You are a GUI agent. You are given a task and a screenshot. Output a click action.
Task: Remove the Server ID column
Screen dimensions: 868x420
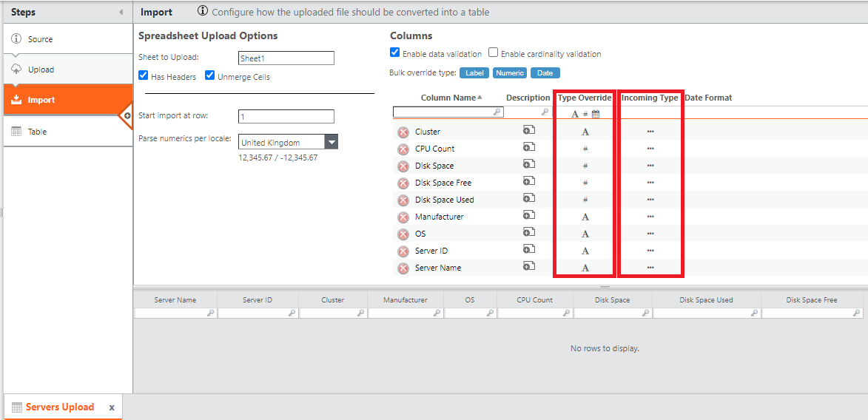pos(403,251)
